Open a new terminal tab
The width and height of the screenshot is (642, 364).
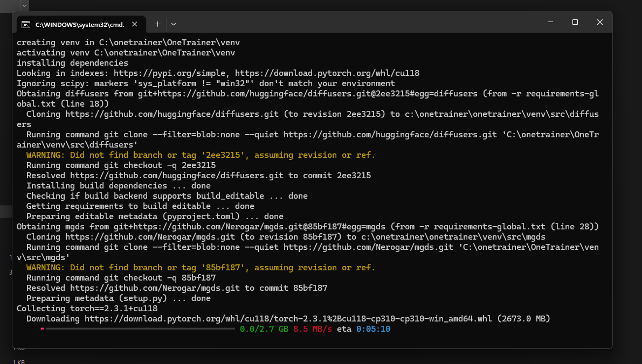tap(157, 24)
